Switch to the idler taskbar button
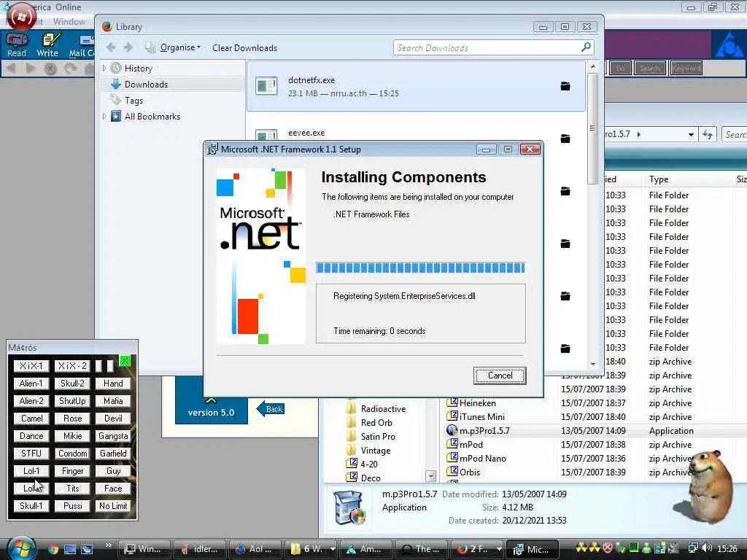This screenshot has height=560, width=747. (x=200, y=549)
